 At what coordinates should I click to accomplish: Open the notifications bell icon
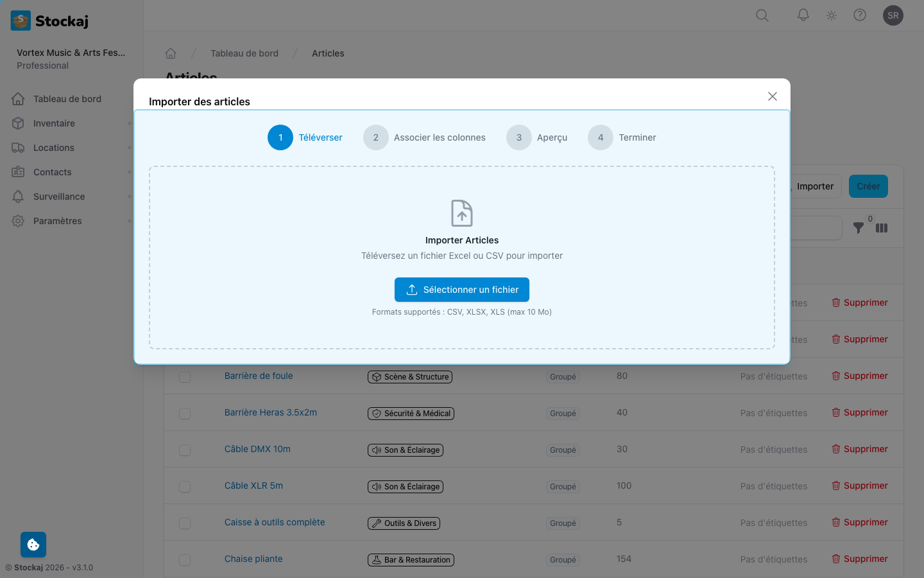[x=803, y=15]
